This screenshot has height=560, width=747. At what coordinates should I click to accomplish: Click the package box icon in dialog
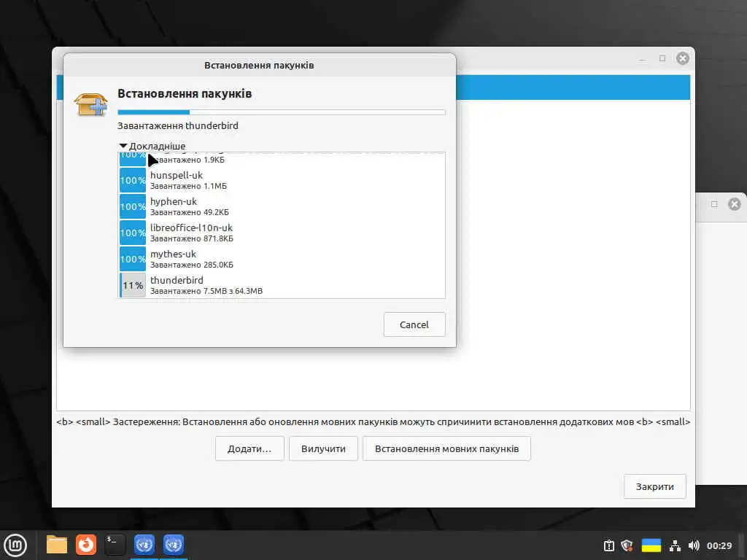click(x=90, y=104)
